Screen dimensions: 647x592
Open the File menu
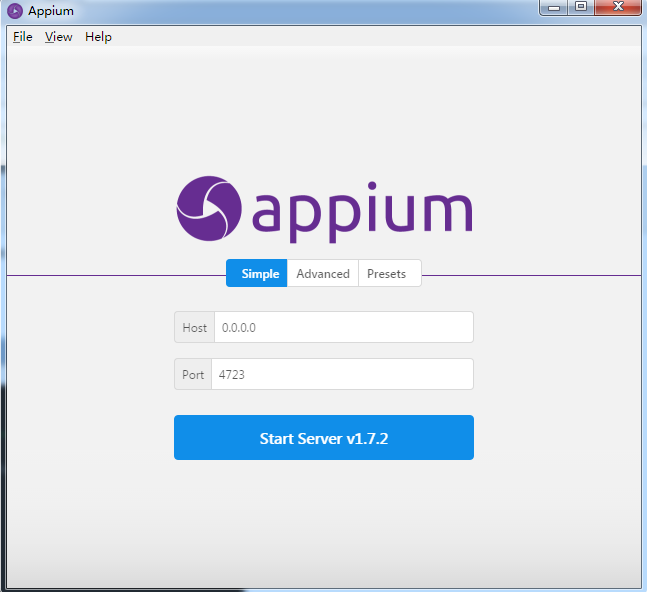click(x=22, y=37)
